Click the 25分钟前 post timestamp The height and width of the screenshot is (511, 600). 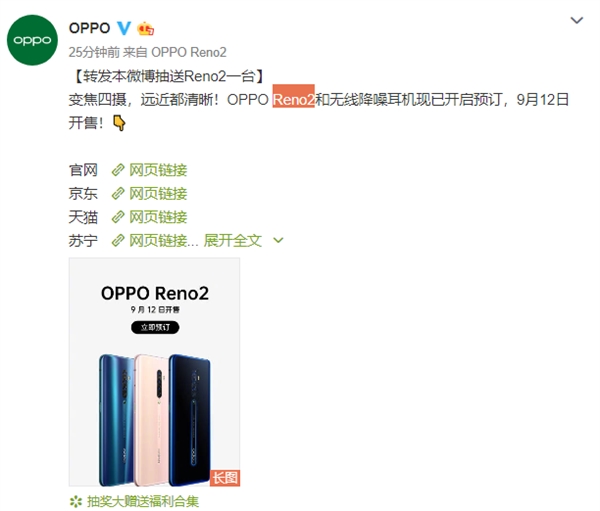click(94, 52)
